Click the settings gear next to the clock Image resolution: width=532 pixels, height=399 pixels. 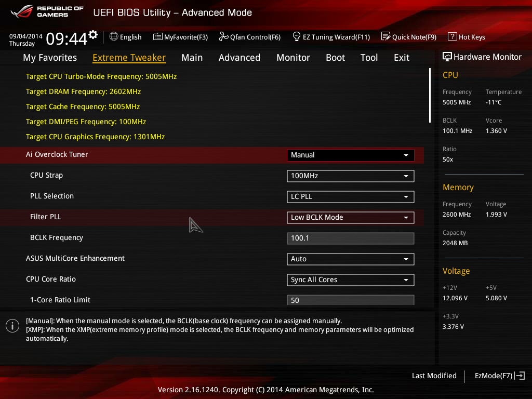[93, 35]
